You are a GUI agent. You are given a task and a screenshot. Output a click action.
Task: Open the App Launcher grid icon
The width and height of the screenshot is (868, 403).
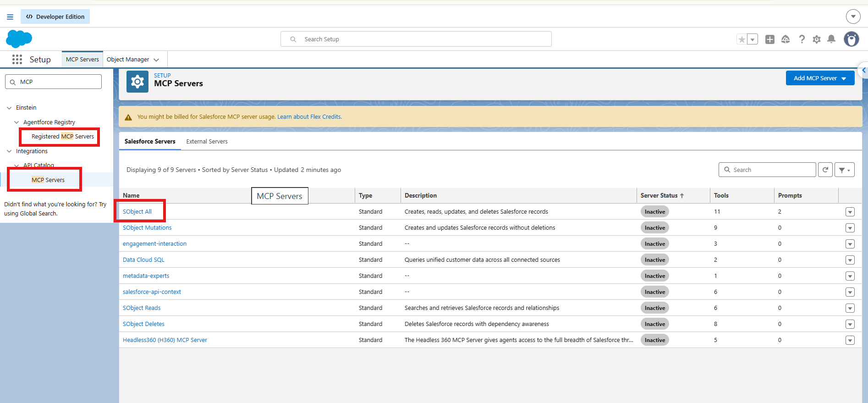tap(17, 59)
